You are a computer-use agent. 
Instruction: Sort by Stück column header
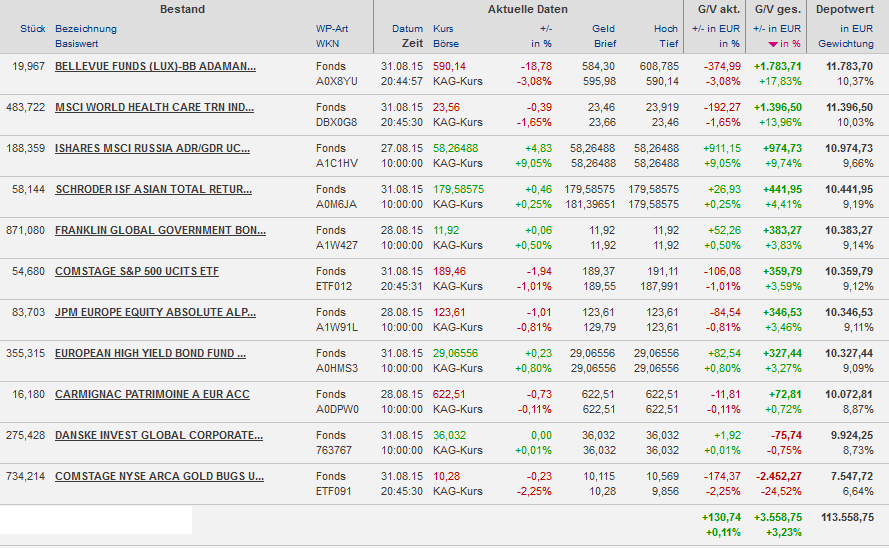(32, 29)
